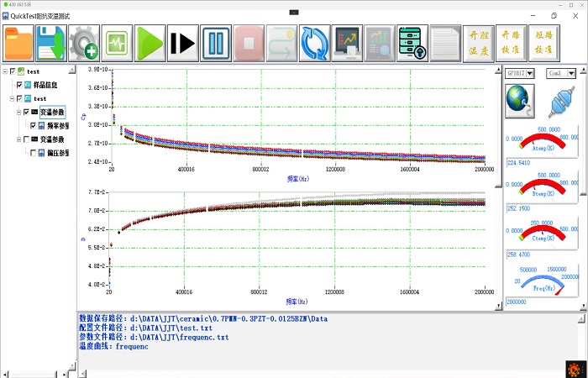588x378 pixels.
Task: Click the Atemp(K) temperature gauge
Action: click(x=543, y=142)
